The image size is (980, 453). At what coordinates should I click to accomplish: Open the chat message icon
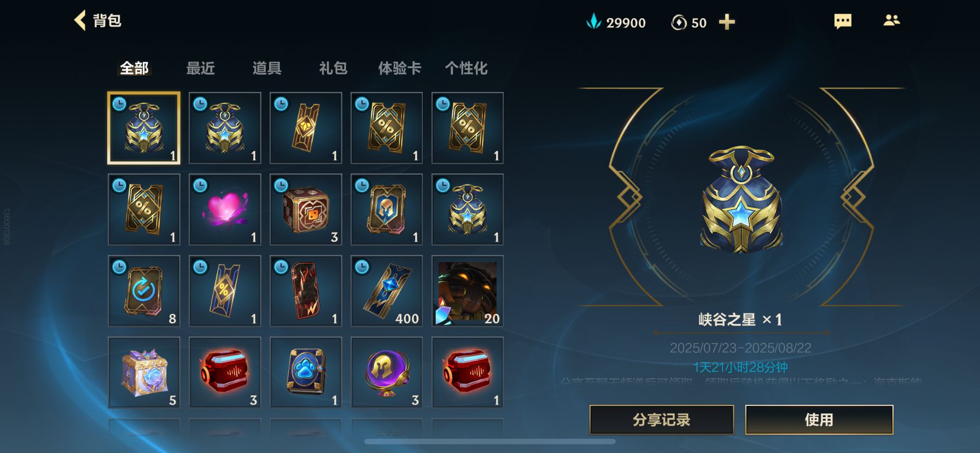tap(843, 21)
